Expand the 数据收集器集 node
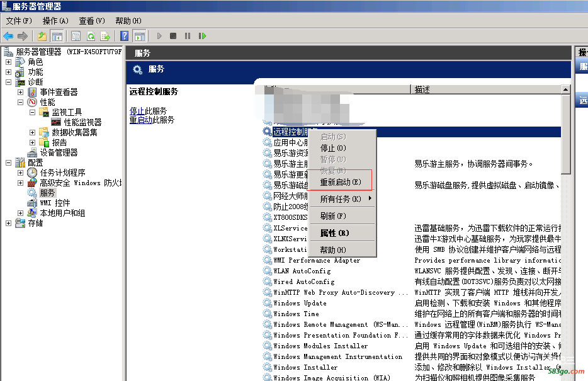588x381 pixels. [33, 132]
